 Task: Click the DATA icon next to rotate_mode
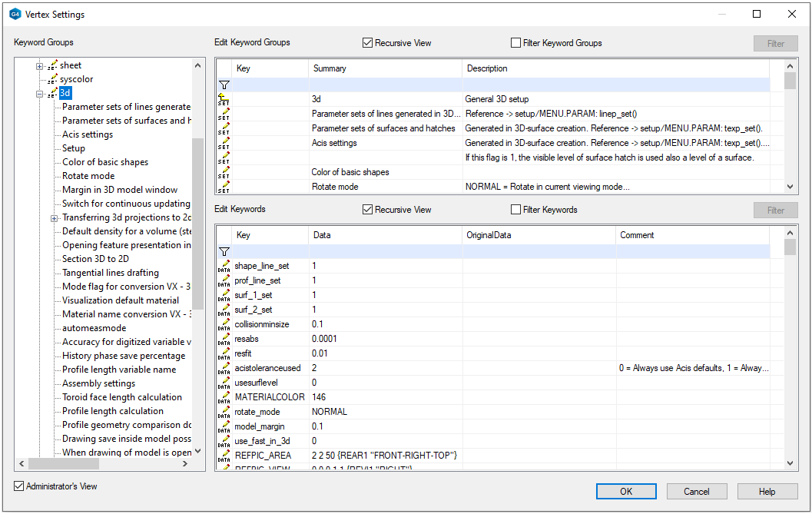pos(224,412)
